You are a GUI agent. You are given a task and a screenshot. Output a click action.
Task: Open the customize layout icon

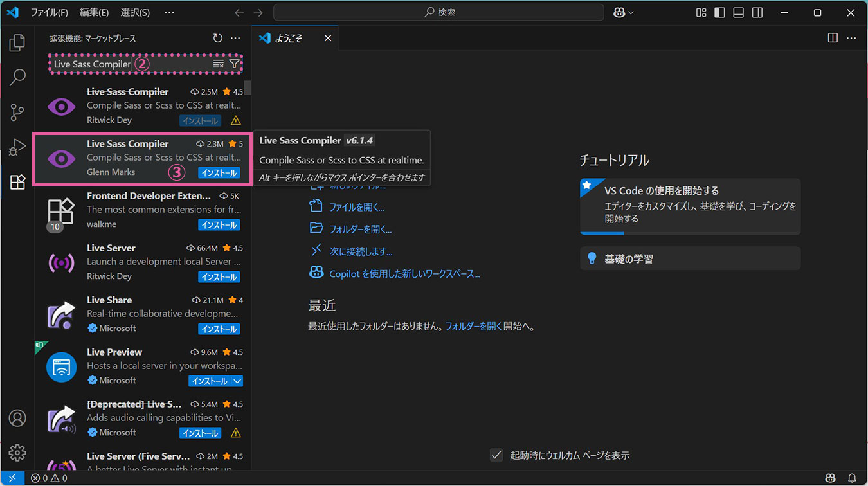pyautogui.click(x=701, y=13)
